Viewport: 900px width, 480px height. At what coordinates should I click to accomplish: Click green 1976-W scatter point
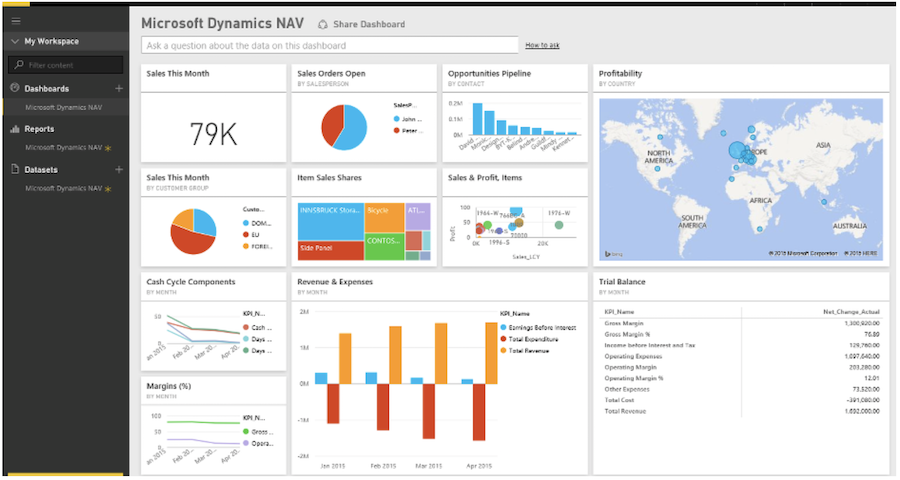tap(558, 225)
